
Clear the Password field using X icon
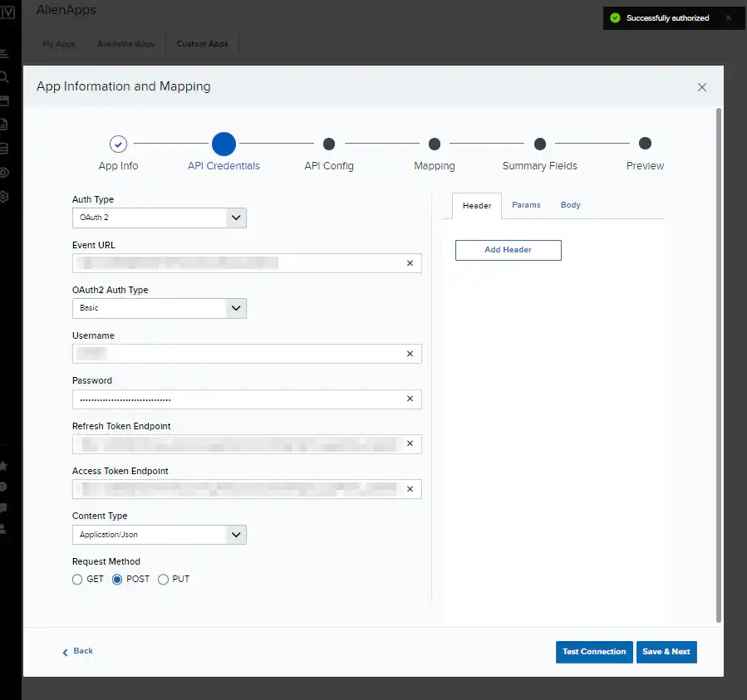tap(410, 399)
